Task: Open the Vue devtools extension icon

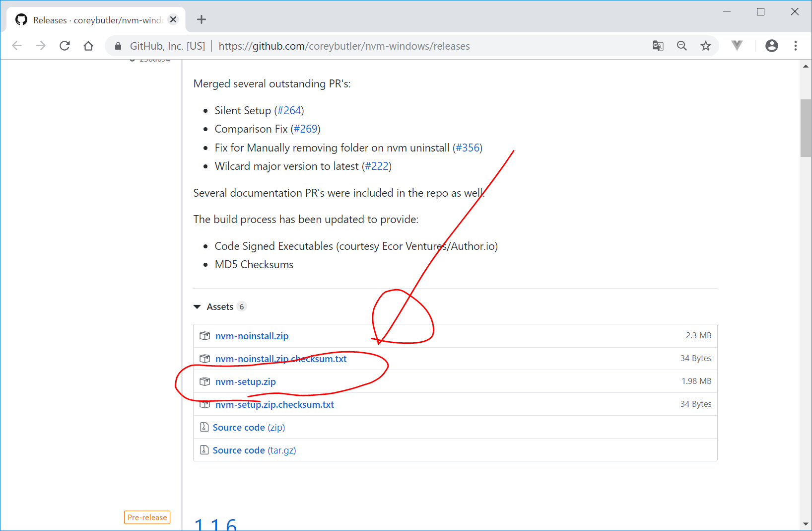Action: (737, 46)
